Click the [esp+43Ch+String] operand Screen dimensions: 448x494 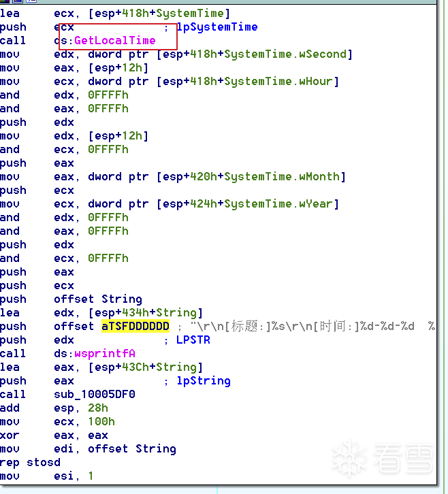[146, 367]
